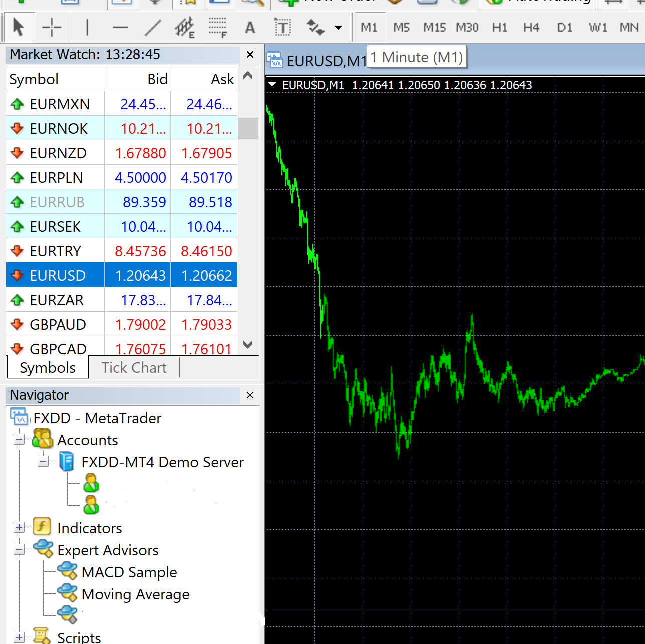This screenshot has width=645, height=644.
Task: Select FXDD-MT4 Demo Server item
Action: (162, 462)
